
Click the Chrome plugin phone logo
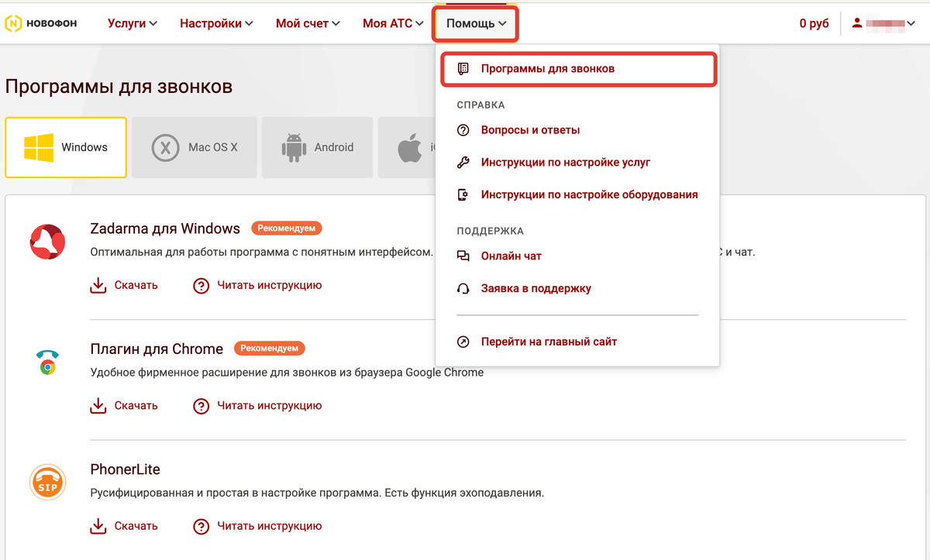(x=47, y=362)
